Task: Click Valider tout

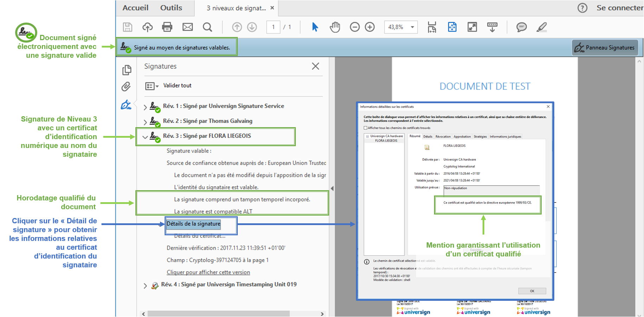Action: point(177,86)
